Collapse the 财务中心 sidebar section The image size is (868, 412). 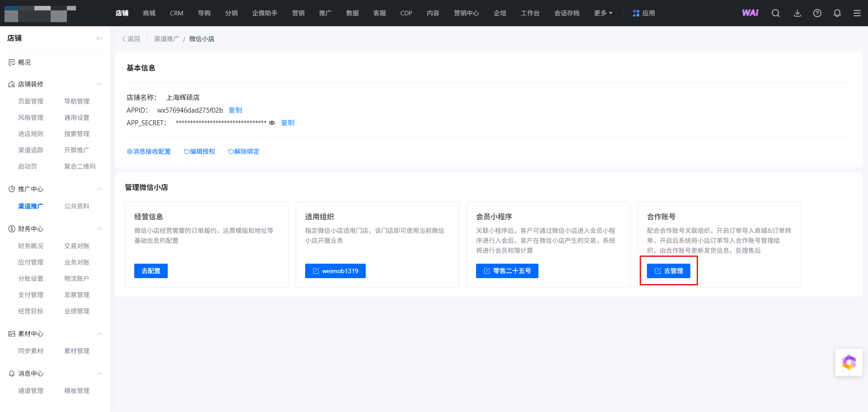point(99,229)
